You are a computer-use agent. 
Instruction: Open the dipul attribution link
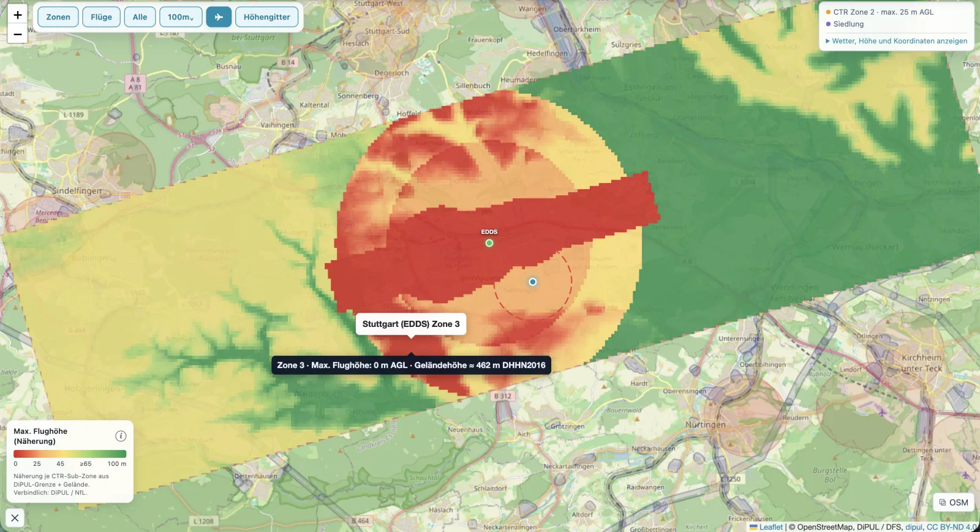[x=914, y=527]
